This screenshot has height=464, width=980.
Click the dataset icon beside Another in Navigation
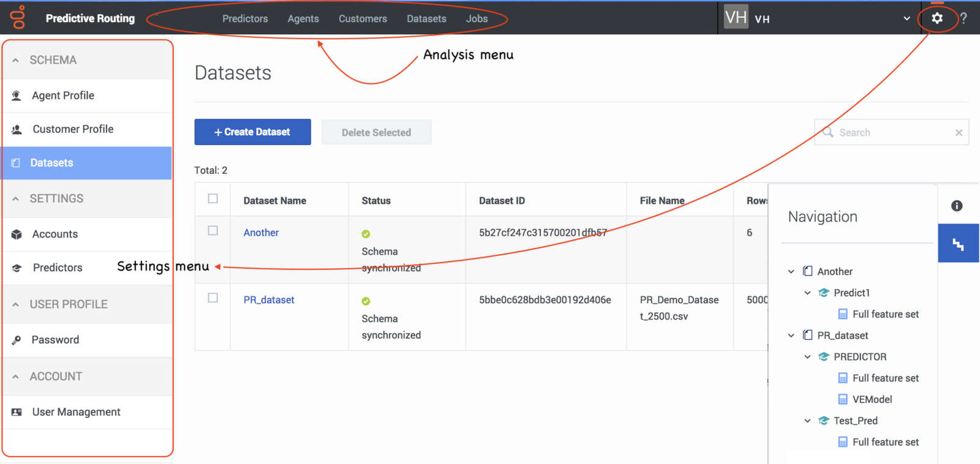point(808,271)
